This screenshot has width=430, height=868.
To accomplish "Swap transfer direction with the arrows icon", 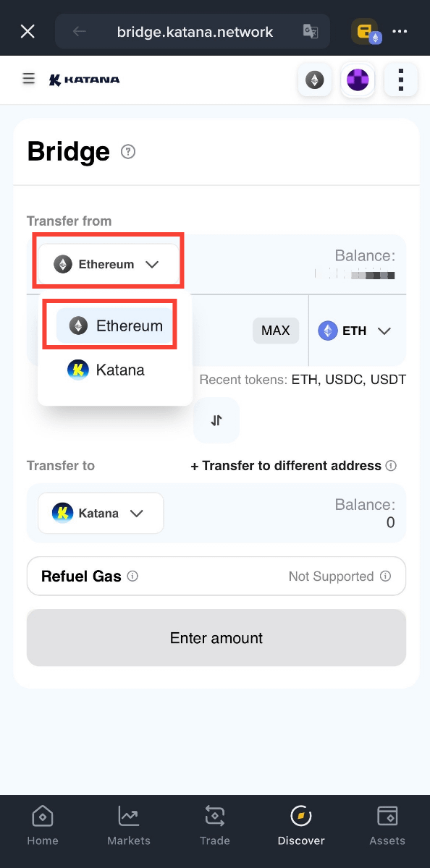I will click(216, 420).
